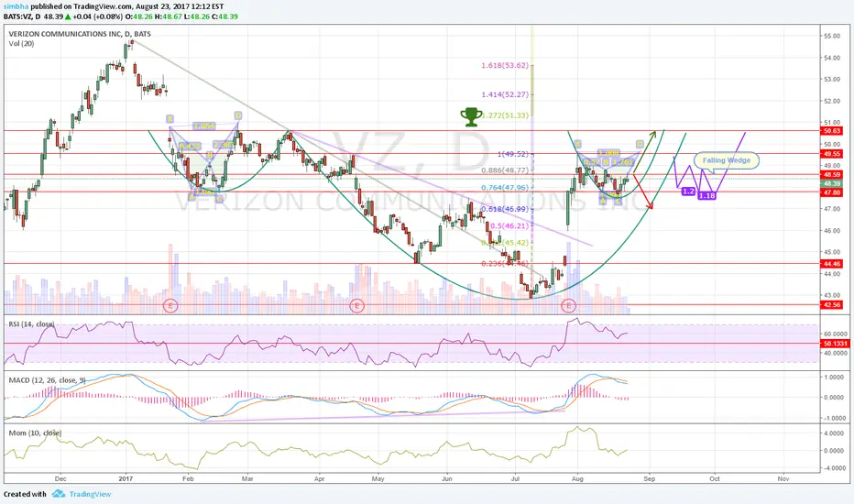This screenshot has height=504, width=854.
Task: Click the 55.00 price scale label
Action: pyautogui.click(x=832, y=36)
